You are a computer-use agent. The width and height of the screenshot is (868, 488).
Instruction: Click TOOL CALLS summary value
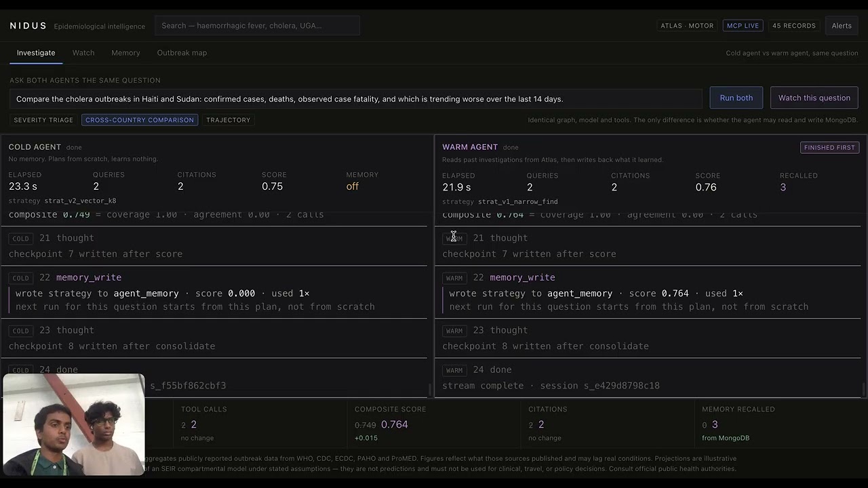coord(193,424)
